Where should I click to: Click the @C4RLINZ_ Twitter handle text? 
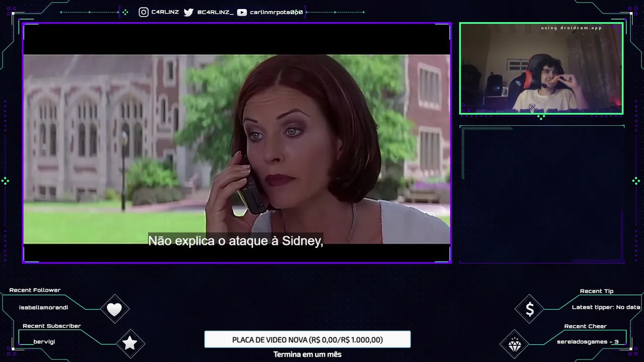coord(215,12)
